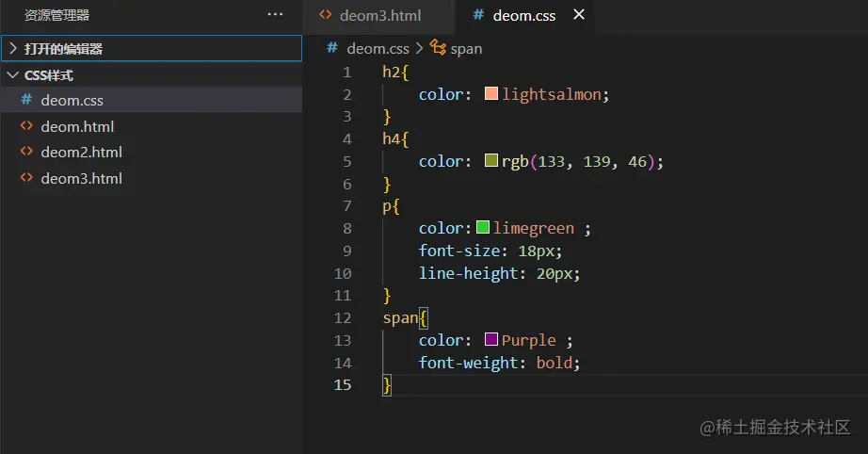Click the breadcrumb span symbol icon
The image size is (868, 454).
[x=438, y=48]
